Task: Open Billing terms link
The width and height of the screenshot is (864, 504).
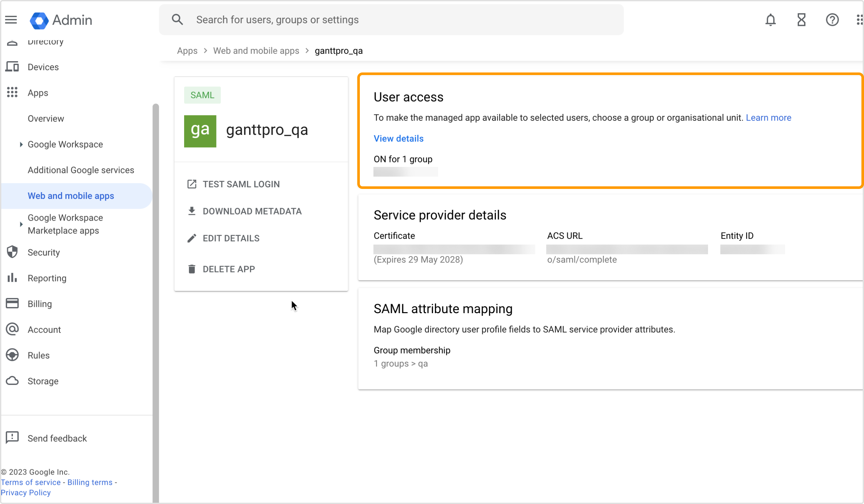Action: pos(90,482)
